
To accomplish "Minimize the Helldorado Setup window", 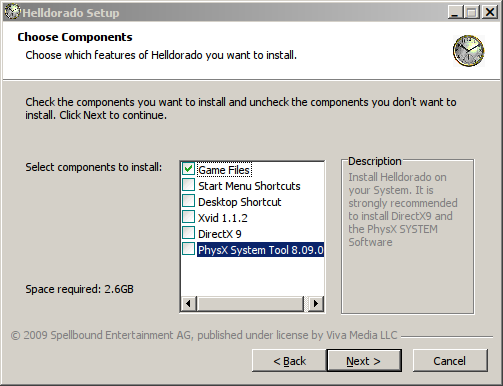I will pos(455,13).
